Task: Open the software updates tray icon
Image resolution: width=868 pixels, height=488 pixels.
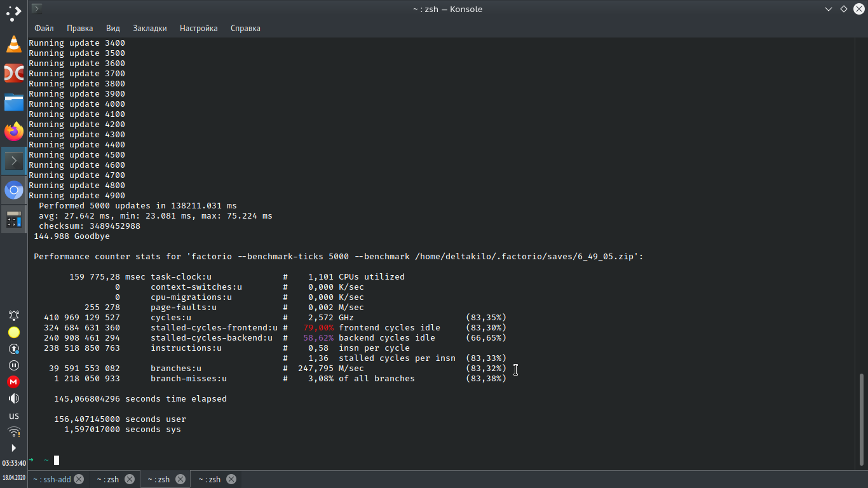Action: (x=13, y=349)
